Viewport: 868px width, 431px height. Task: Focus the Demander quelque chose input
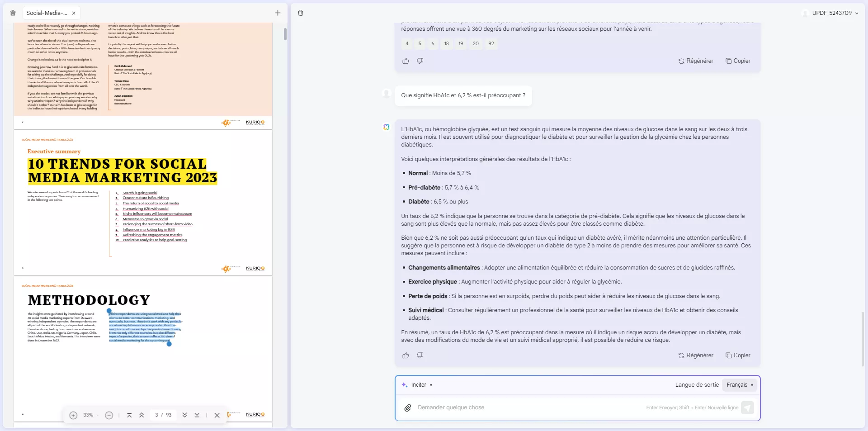point(529,407)
